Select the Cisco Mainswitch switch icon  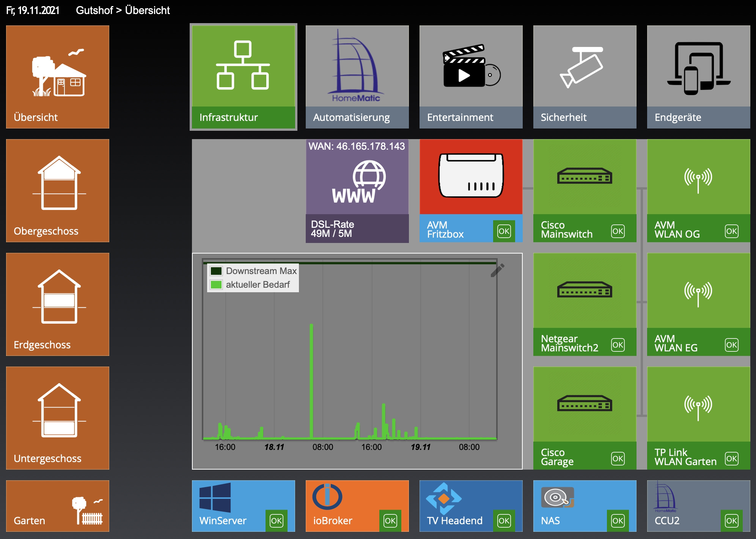pyautogui.click(x=584, y=177)
